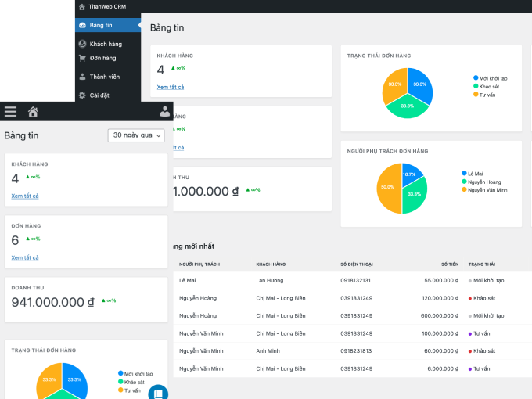This screenshot has height=399, width=532.
Task: Click the SỐ TIỀN column header
Action: tap(450, 264)
